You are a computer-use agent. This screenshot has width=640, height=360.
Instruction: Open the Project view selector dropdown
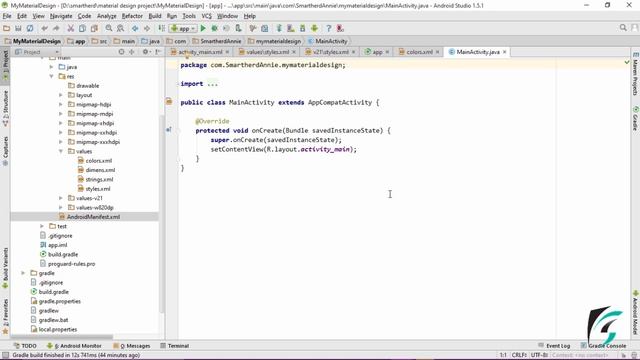(37, 52)
